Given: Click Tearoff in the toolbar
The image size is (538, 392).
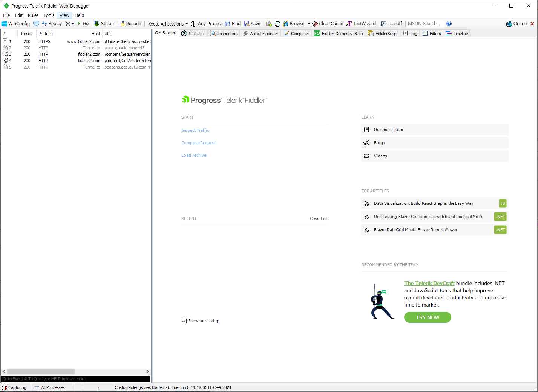Looking at the screenshot, I should click(391, 23).
